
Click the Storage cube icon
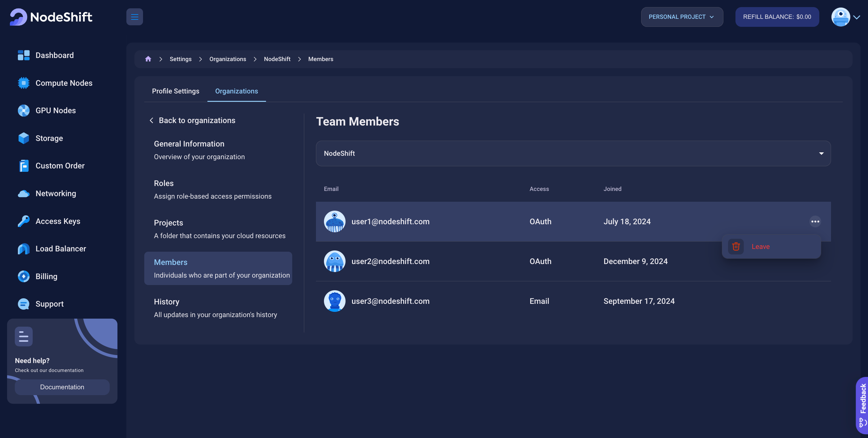[x=24, y=138]
